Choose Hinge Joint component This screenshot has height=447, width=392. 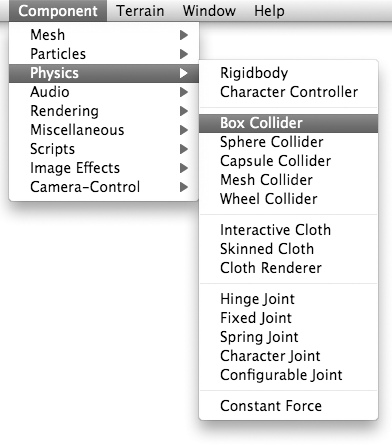click(x=289, y=299)
